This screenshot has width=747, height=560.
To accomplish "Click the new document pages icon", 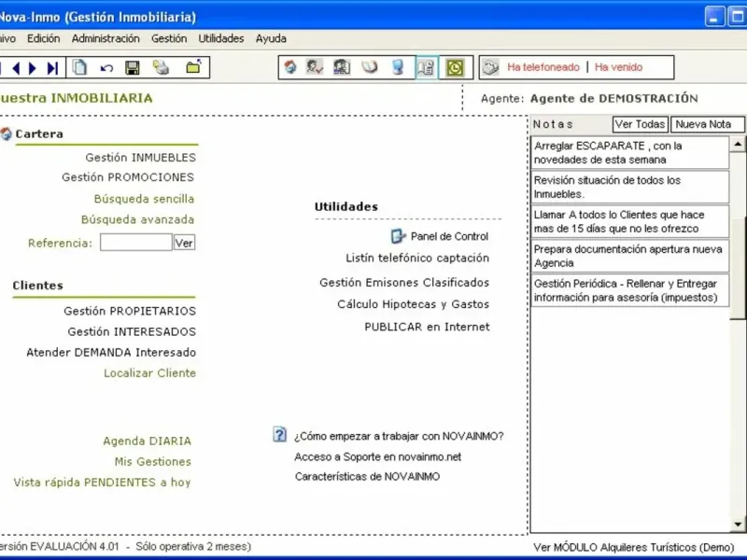I will (79, 67).
